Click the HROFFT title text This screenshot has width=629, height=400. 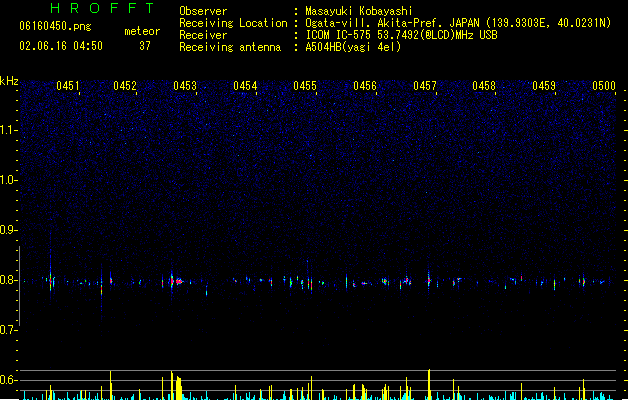[x=102, y=8]
